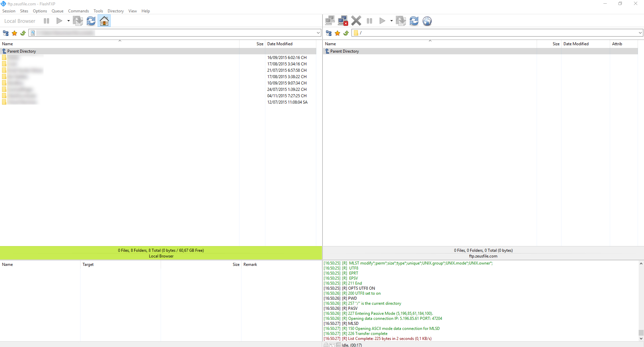Open remote bookmarks star icon
The width and height of the screenshot is (644, 347).
[x=337, y=33]
